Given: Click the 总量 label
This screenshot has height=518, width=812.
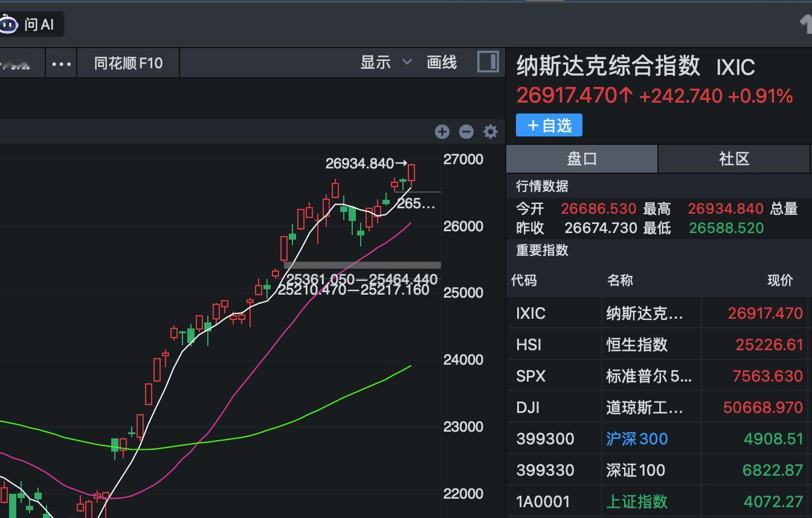Looking at the screenshot, I should click(784, 209).
